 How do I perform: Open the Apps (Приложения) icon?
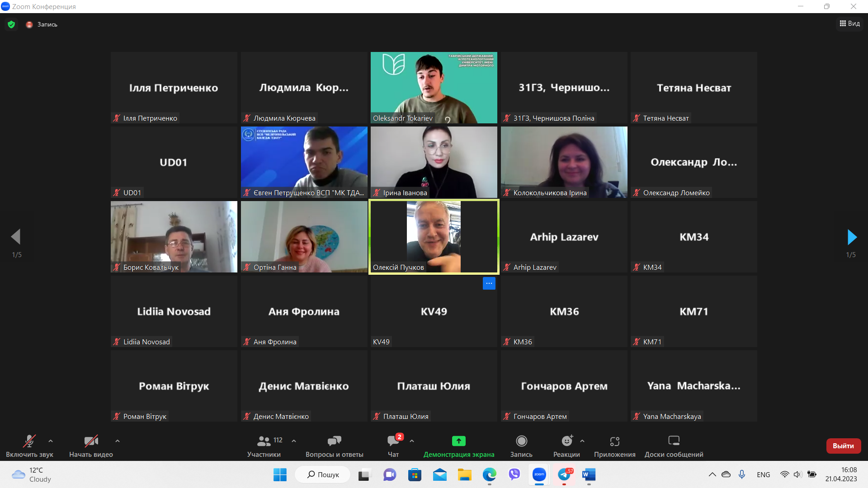point(614,441)
